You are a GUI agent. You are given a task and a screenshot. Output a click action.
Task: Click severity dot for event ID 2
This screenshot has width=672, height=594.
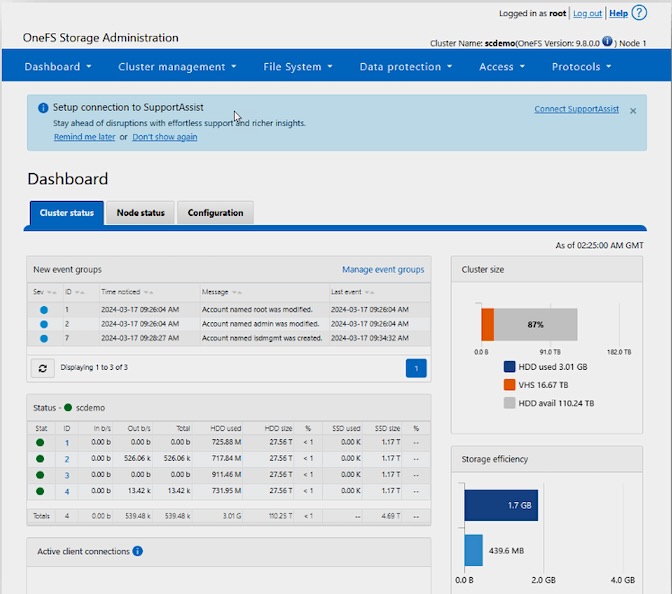(44, 324)
